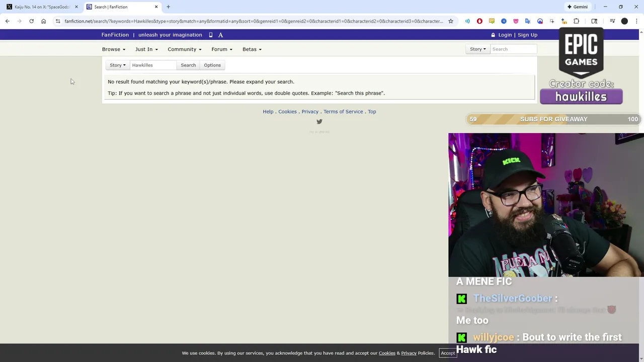Click the lock icon beside Login
Screen dimensions: 644x362
(493, 35)
